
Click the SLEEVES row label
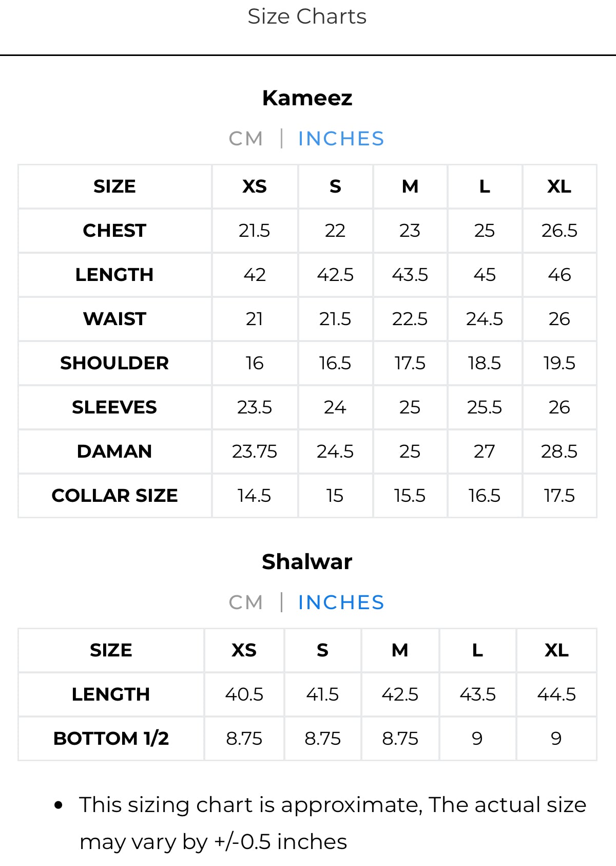114,407
